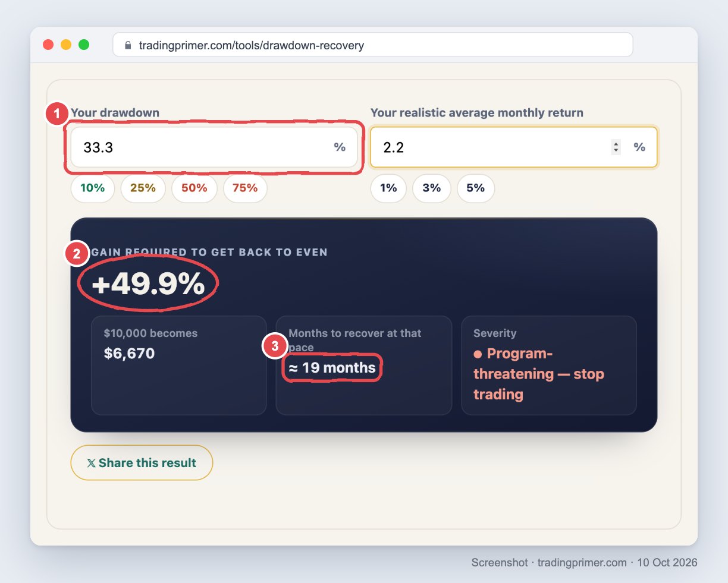Click the red close window dot
Viewport: 728px width, 583px height.
pos(49,45)
